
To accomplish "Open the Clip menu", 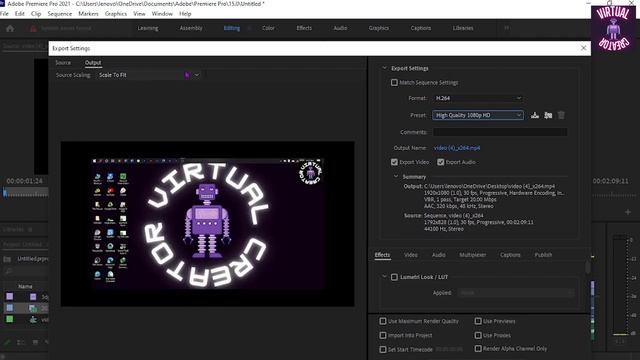I will pos(36,13).
